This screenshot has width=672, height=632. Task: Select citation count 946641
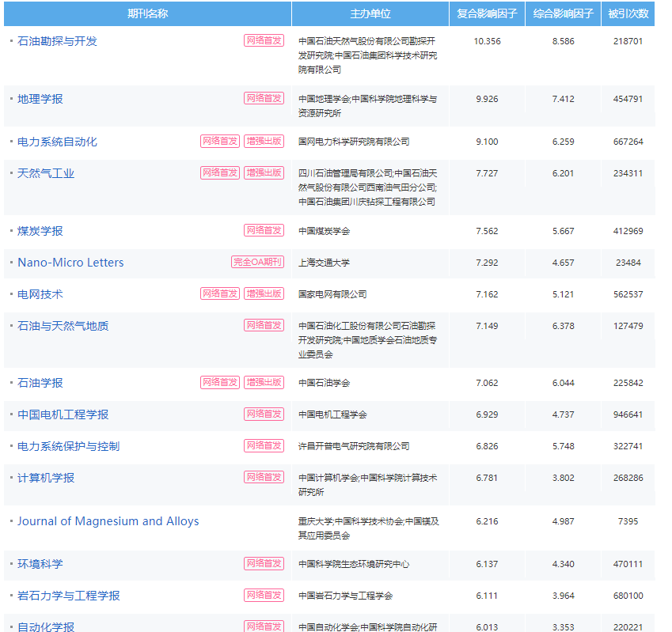pos(628,414)
